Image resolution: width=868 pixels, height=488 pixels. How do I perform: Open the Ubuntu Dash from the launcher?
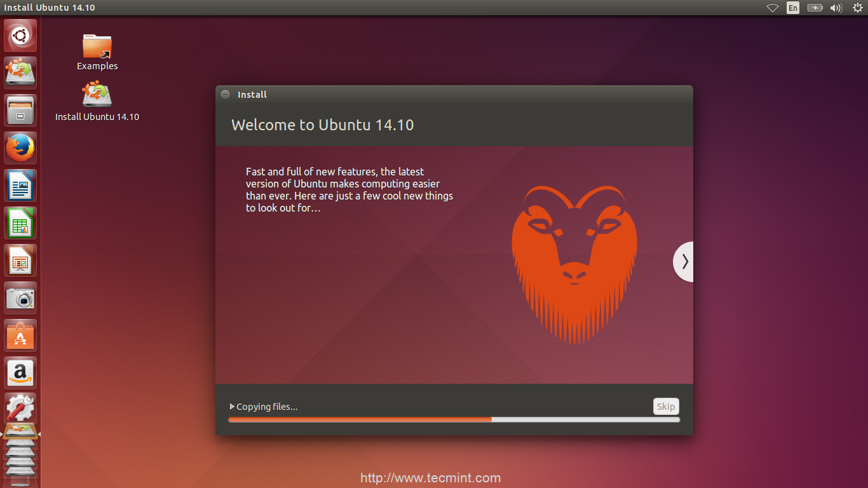pos(20,36)
